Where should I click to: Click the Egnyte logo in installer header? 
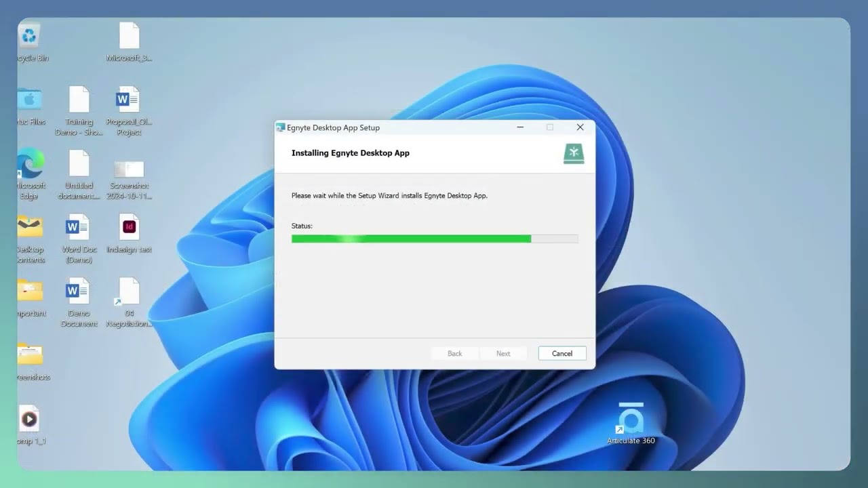pos(574,153)
